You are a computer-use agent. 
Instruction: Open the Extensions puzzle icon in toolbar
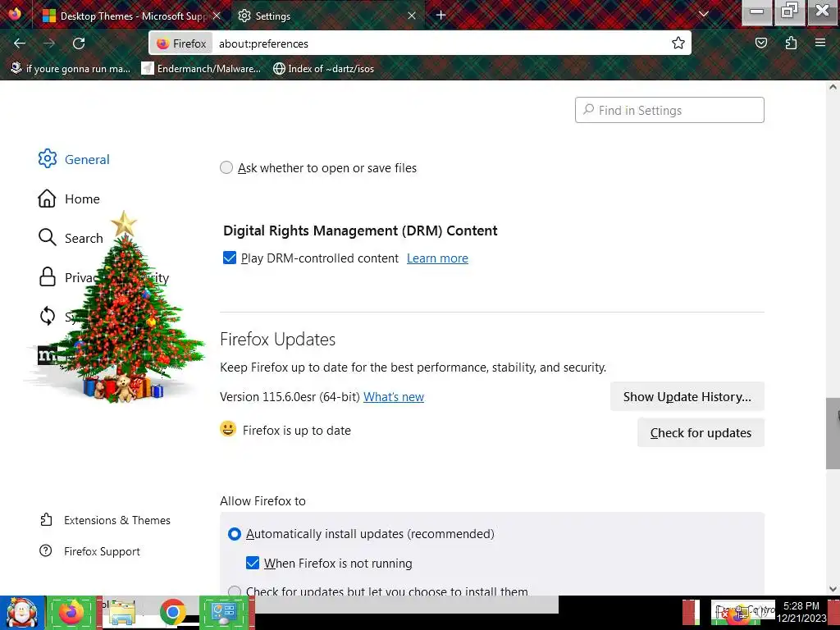coord(791,43)
